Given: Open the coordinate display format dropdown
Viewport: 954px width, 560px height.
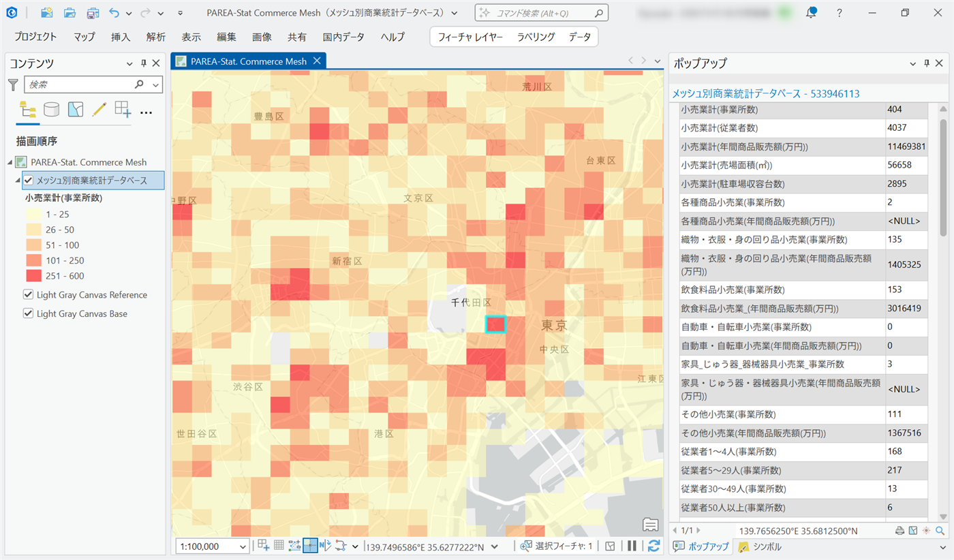Looking at the screenshot, I should click(495, 546).
